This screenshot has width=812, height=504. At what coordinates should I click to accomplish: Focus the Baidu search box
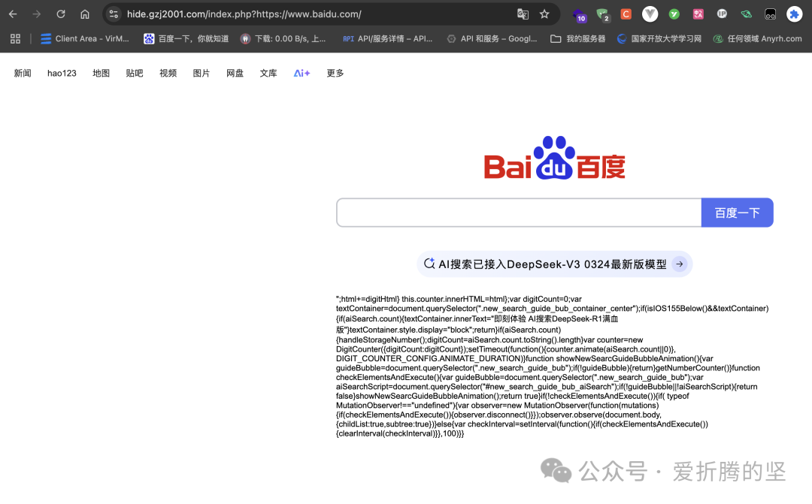(x=519, y=213)
